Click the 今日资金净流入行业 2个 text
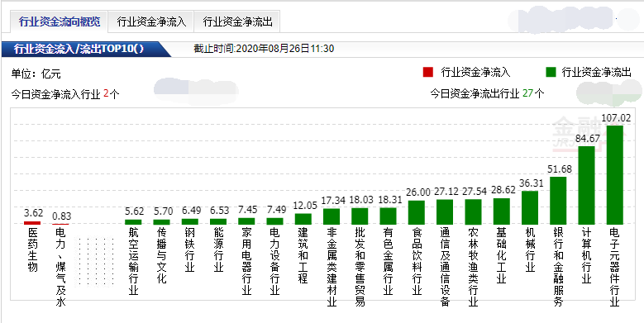 coord(65,94)
